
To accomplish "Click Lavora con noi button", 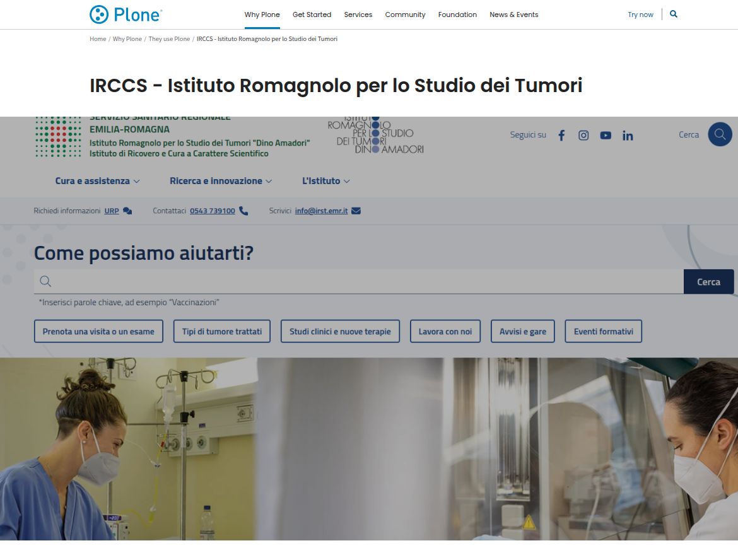I will (445, 331).
